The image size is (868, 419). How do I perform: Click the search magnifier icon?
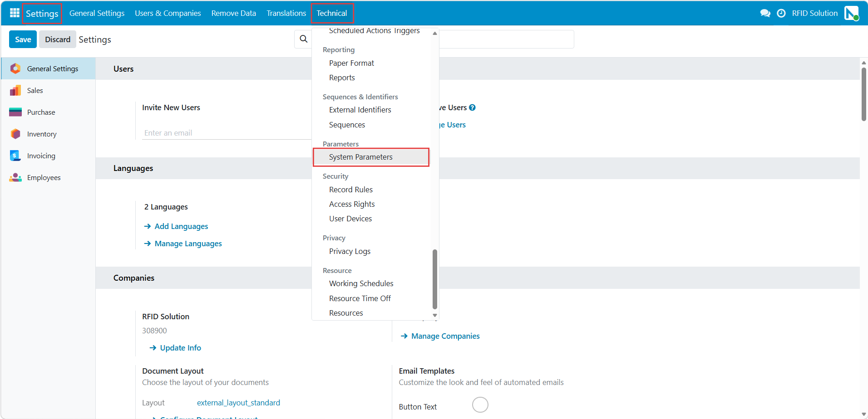(x=304, y=39)
